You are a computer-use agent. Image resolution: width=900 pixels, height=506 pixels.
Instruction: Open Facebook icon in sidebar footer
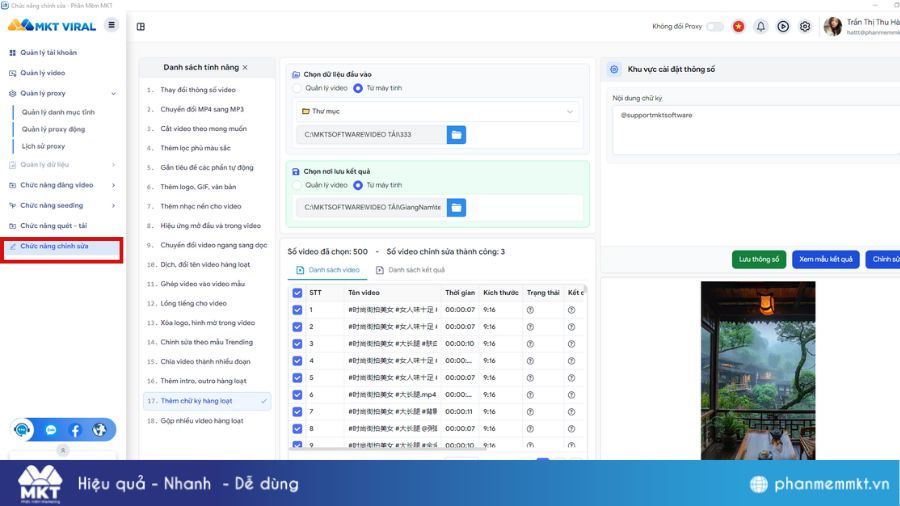coord(75,430)
